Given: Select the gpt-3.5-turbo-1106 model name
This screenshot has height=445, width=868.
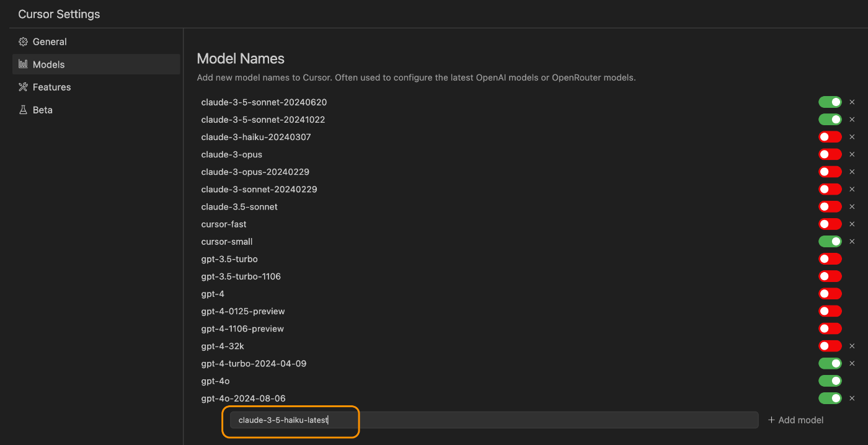Looking at the screenshot, I should (241, 276).
